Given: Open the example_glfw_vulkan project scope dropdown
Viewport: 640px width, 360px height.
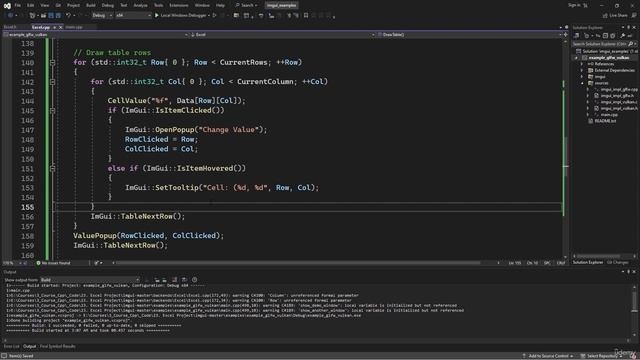Looking at the screenshot, I should click(x=96, y=35).
